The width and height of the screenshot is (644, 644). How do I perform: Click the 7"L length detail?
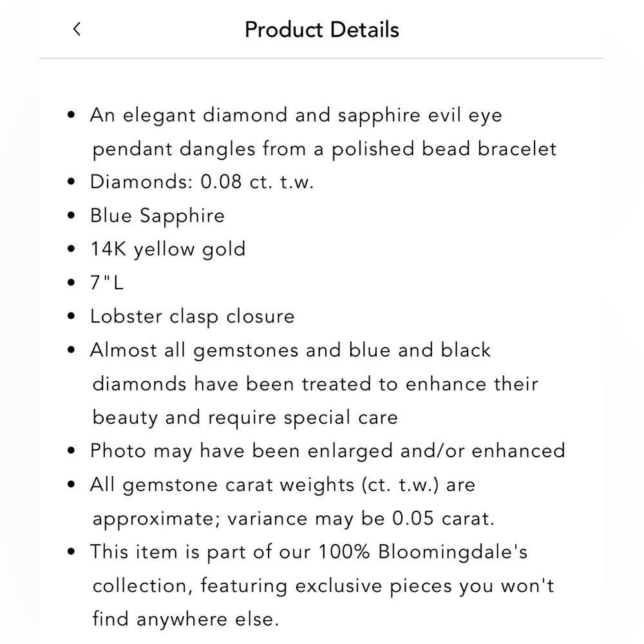(107, 283)
